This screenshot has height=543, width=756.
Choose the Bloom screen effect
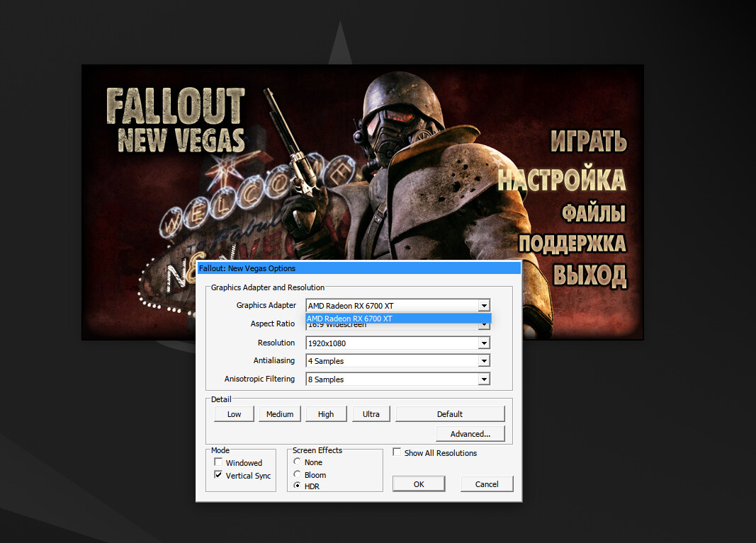pyautogui.click(x=297, y=474)
